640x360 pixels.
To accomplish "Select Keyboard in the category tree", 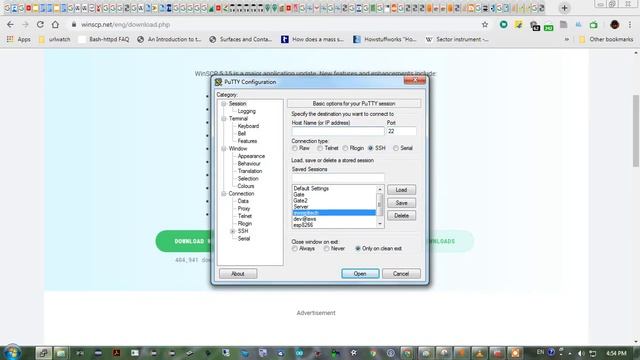I will pos(248,126).
